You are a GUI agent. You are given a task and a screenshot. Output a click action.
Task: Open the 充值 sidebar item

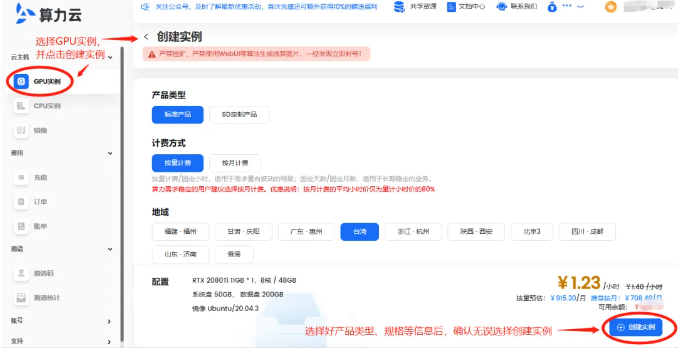pyautogui.click(x=30, y=177)
